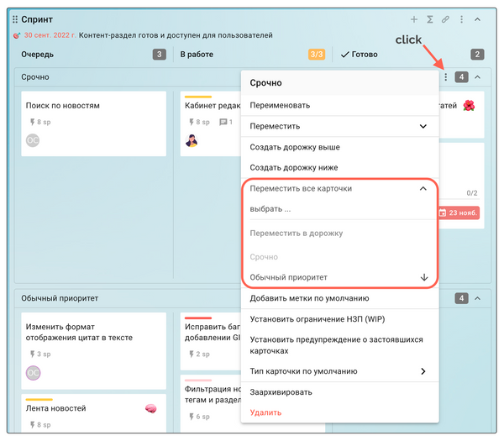Viewport: 504px width, 441px height.
Task: Click the Обычный приоритет lane count badge 4
Action: pos(461,298)
